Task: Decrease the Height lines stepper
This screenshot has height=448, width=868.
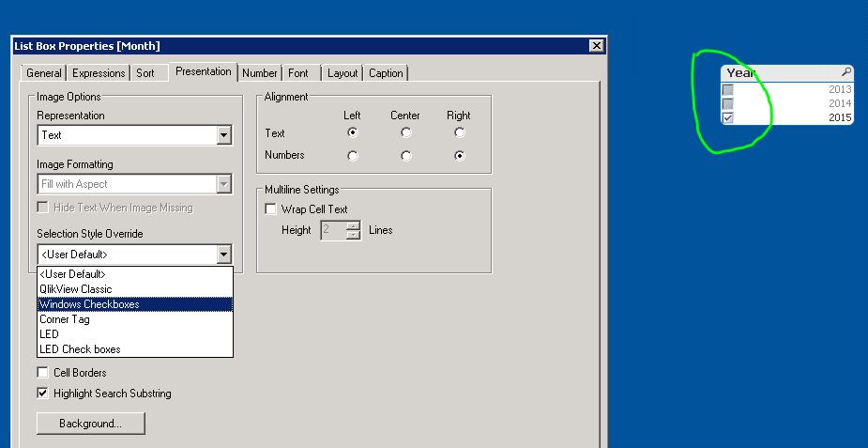Action: (354, 236)
